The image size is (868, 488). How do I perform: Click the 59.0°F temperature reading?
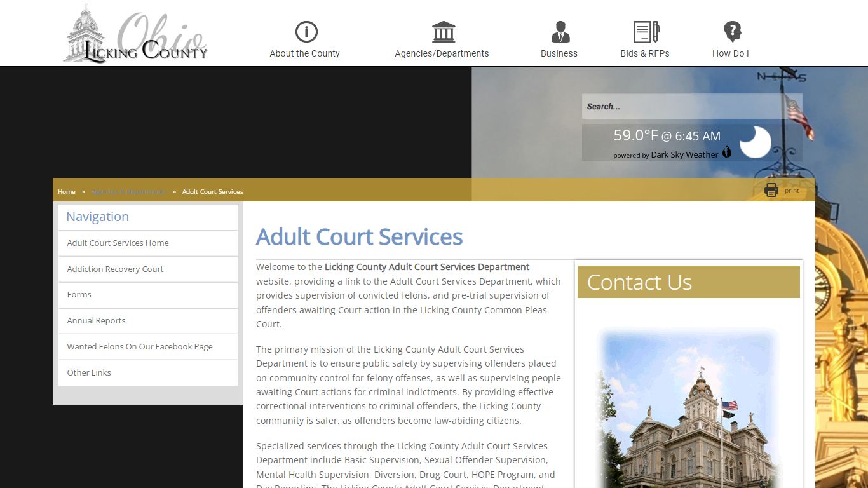(635, 135)
